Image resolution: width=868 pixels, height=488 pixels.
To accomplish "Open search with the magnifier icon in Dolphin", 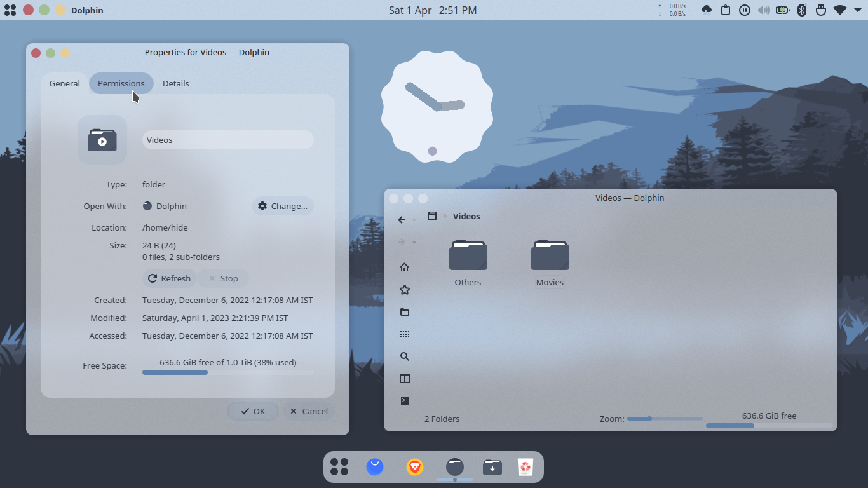I will tap(404, 356).
